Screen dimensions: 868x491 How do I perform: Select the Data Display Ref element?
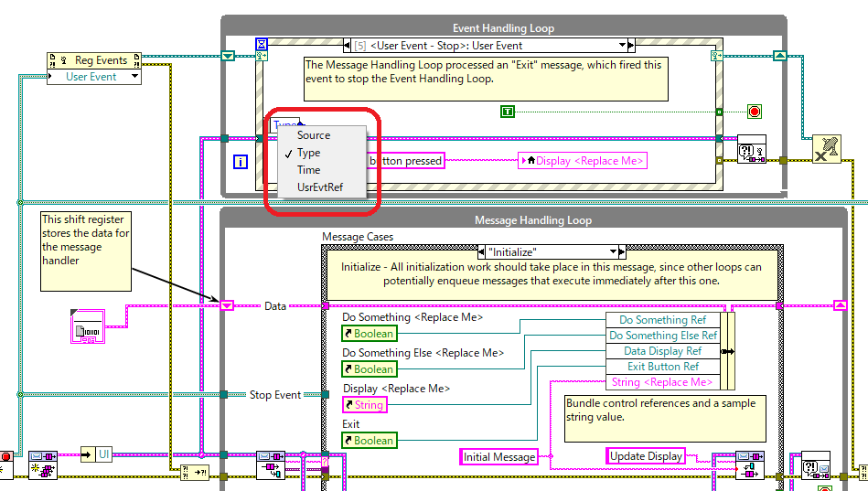pyautogui.click(x=662, y=351)
